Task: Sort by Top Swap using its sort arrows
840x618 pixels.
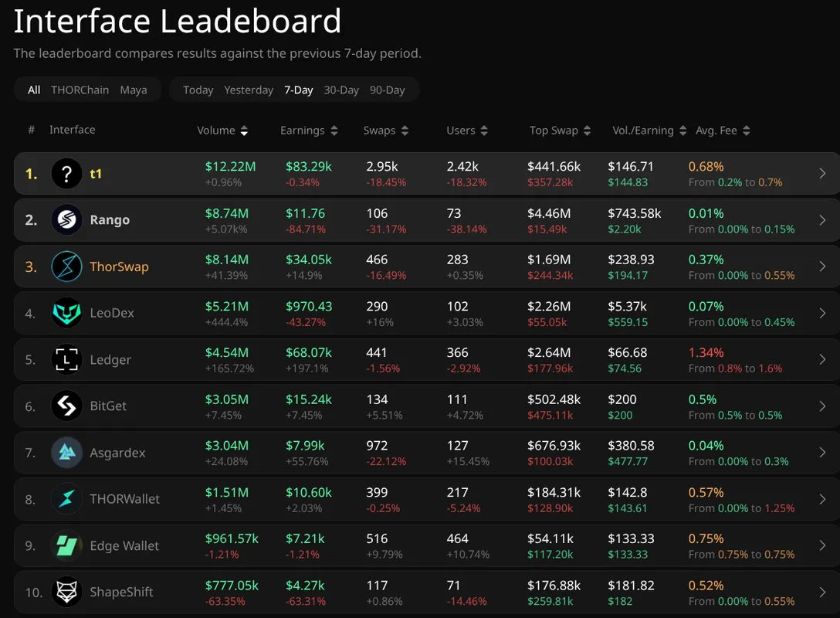Action: point(587,131)
